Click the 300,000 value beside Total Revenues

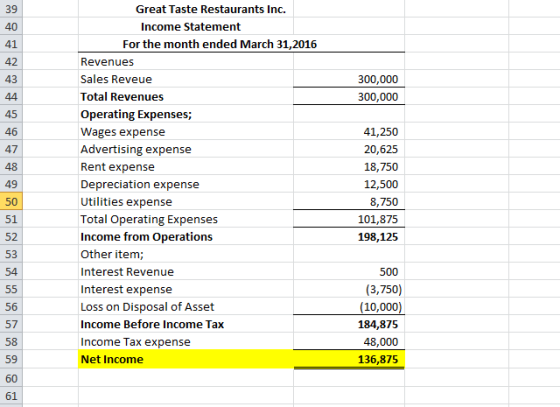[349, 96]
